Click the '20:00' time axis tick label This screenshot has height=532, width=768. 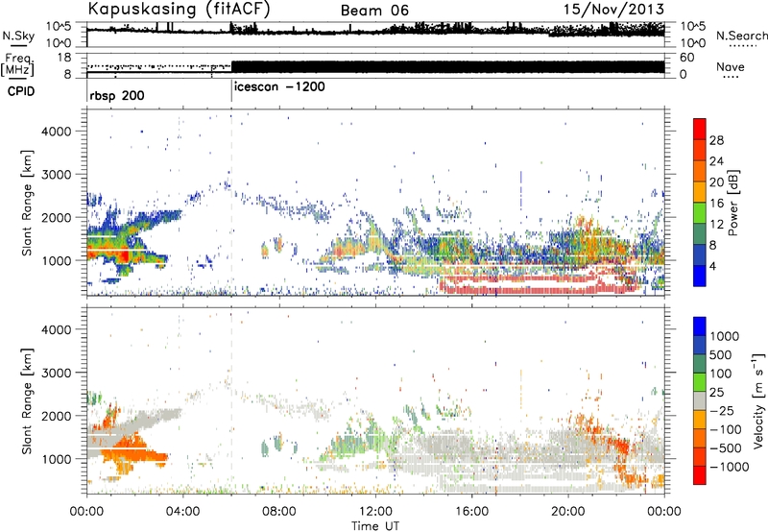[x=568, y=512]
